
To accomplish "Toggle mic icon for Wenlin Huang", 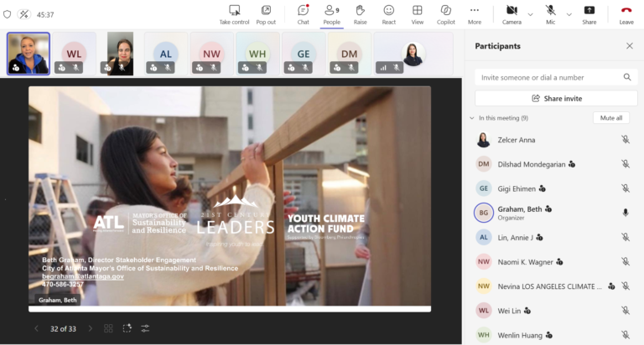I will [x=625, y=335].
